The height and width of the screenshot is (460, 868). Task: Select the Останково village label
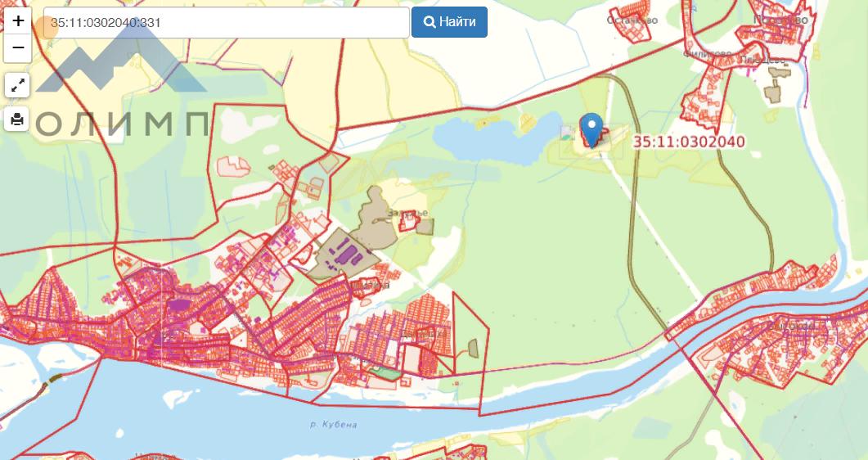pyautogui.click(x=632, y=20)
